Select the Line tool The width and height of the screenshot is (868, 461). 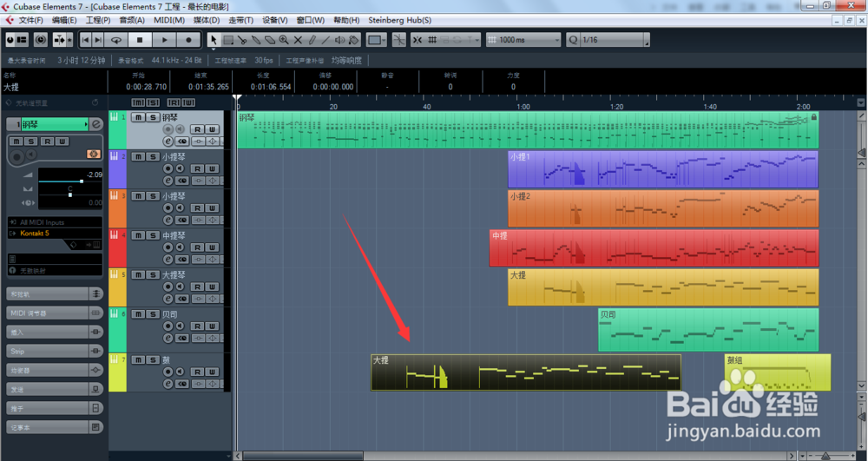click(x=325, y=40)
